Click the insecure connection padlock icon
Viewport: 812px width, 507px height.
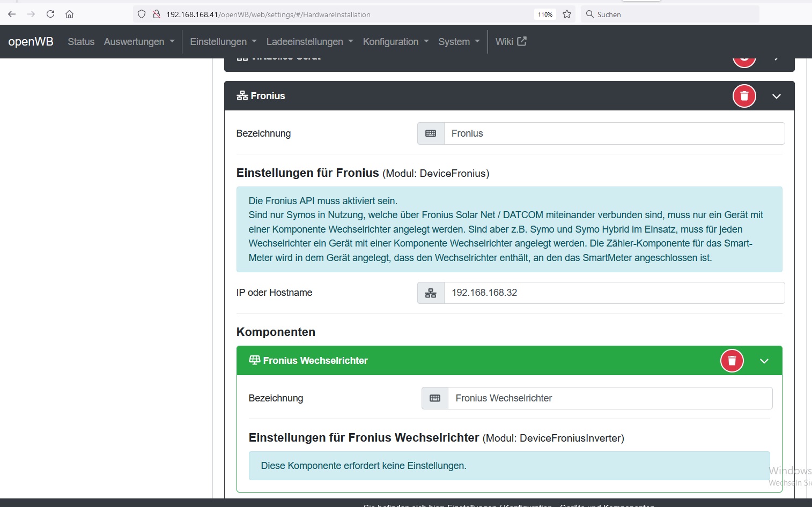157,14
